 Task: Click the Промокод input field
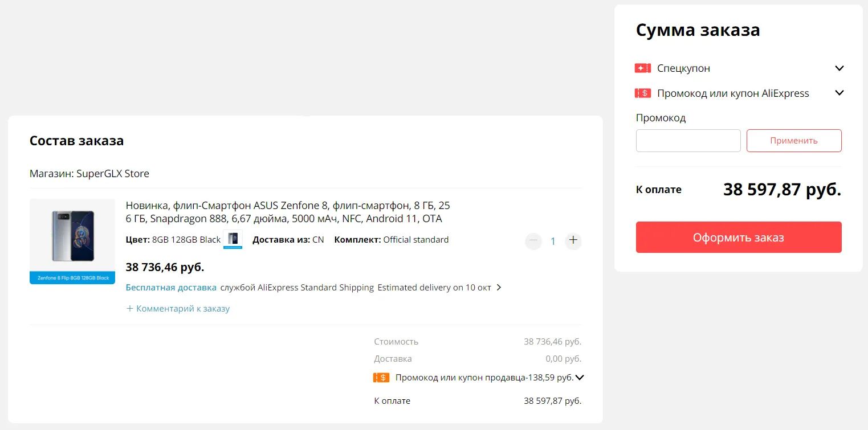tap(688, 141)
